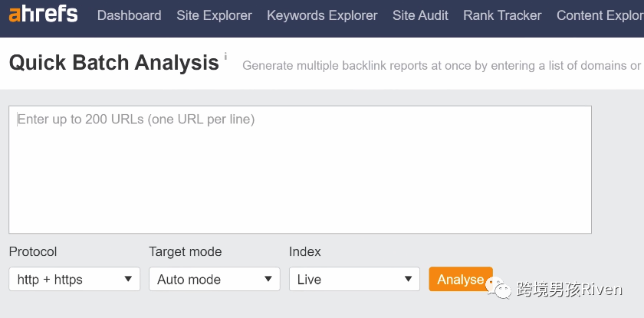This screenshot has width=644, height=318.
Task: Click the Quick Batch Analysis heading
Action: pos(114,63)
